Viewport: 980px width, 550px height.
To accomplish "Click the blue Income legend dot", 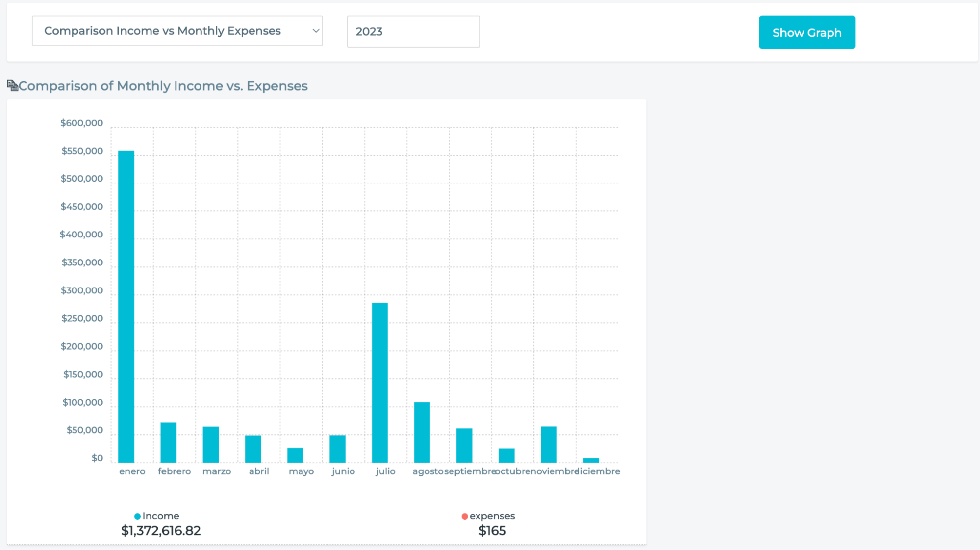I will point(137,516).
